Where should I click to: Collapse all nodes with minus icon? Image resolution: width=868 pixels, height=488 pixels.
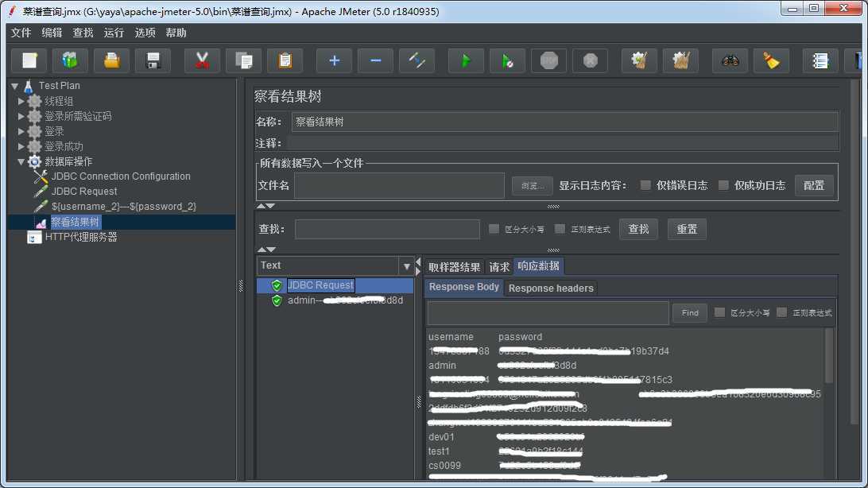[375, 60]
